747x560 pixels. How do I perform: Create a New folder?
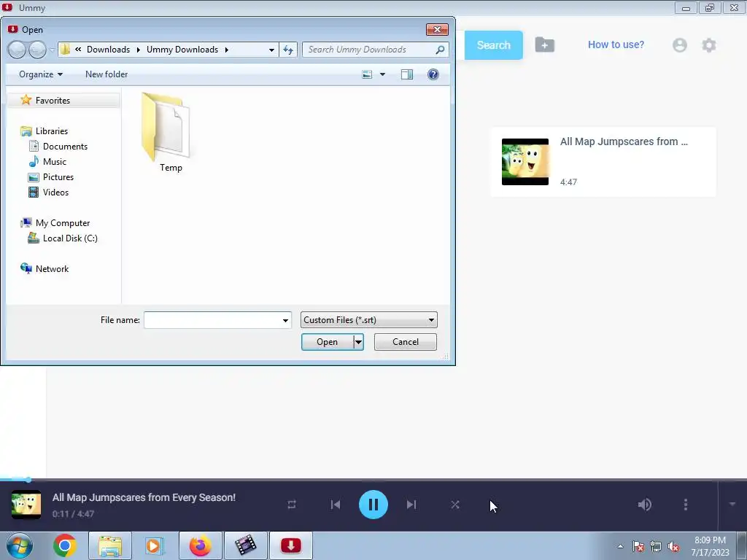click(107, 74)
